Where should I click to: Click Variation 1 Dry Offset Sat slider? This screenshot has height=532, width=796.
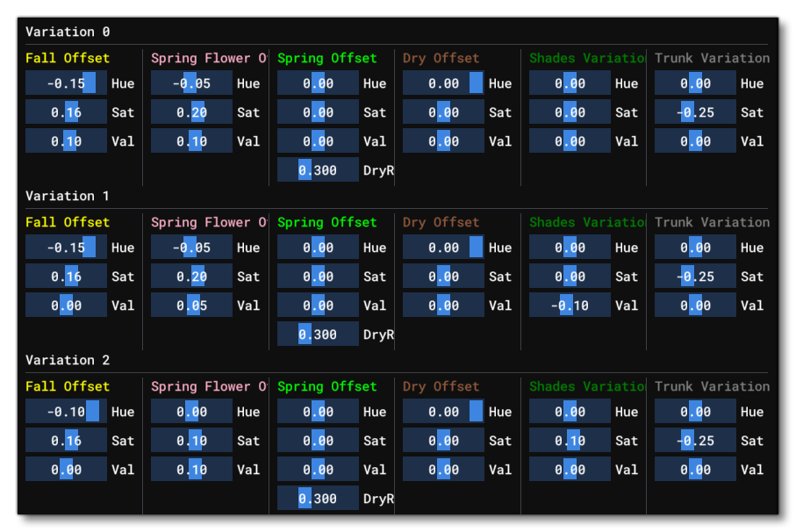[443, 276]
